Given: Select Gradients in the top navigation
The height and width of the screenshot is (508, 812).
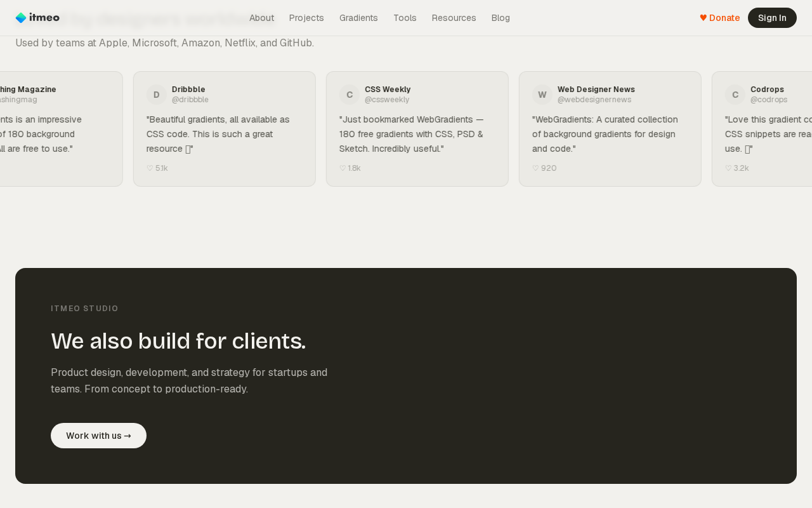Looking at the screenshot, I should pos(358,18).
